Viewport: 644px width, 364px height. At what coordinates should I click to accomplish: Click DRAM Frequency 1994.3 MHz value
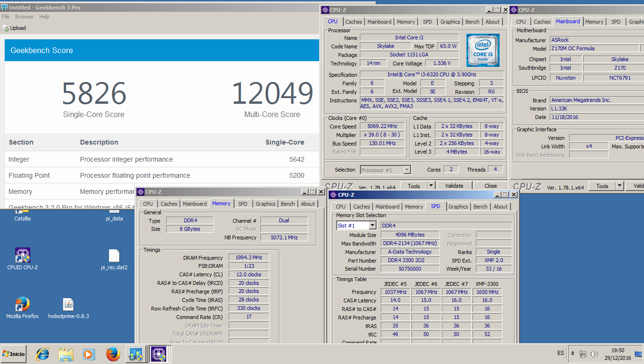point(249,257)
